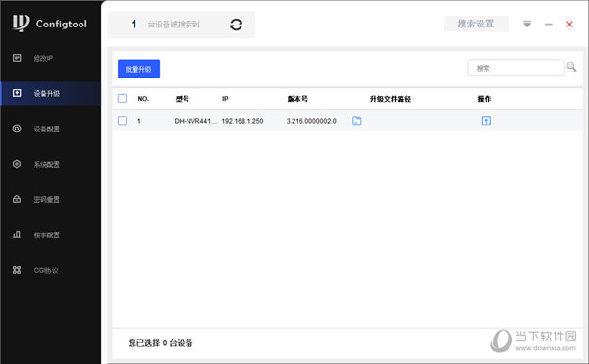Click the 系统配置 hexagon icon
589x364 pixels.
[17, 164]
